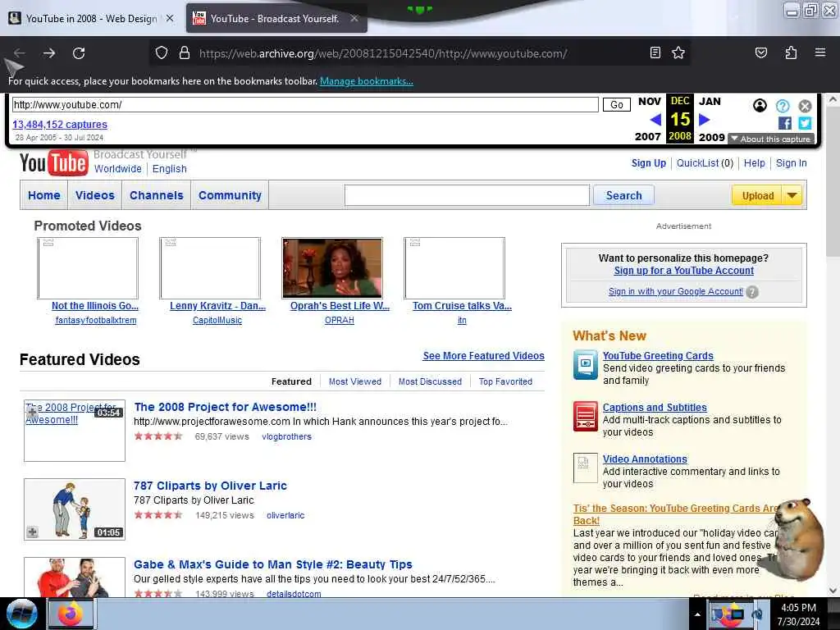Image resolution: width=840 pixels, height=630 pixels.
Task: Open the Sign In link at top
Action: point(792,163)
